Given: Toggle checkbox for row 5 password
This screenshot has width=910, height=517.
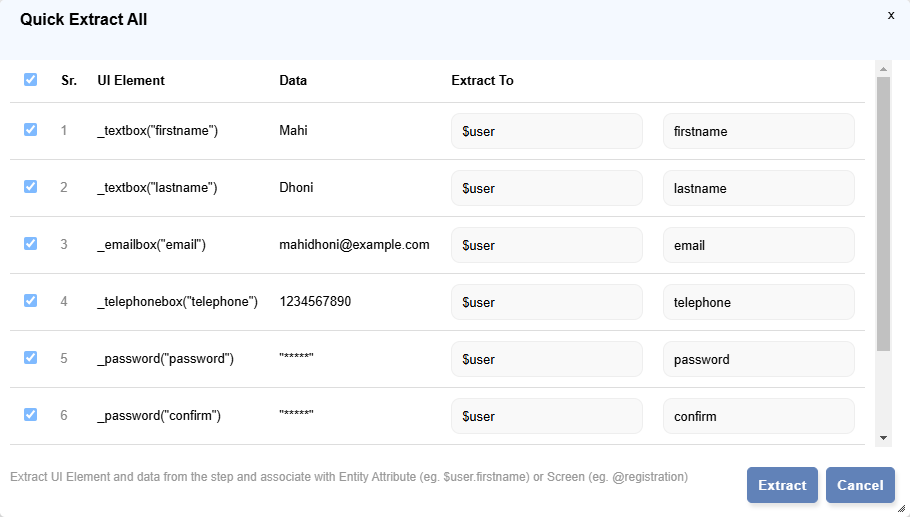Looking at the screenshot, I should click(x=30, y=358).
